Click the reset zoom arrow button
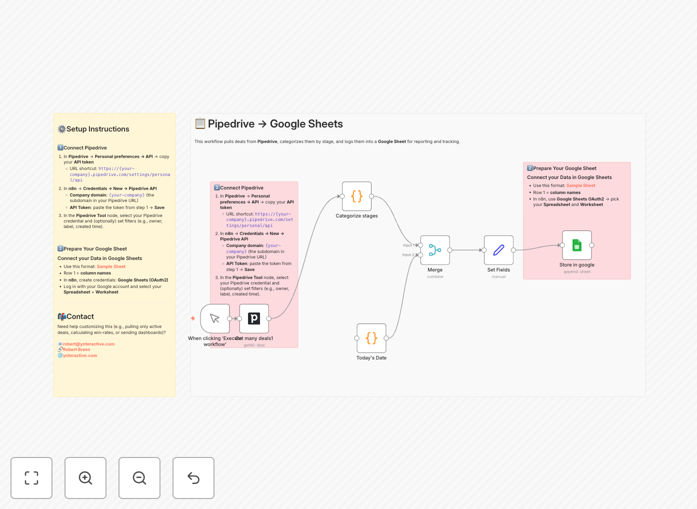 coord(193,478)
